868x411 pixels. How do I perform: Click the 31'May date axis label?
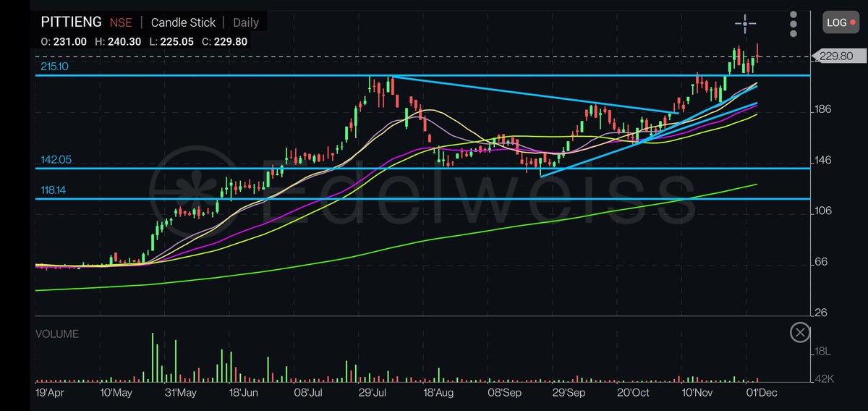pos(180,393)
